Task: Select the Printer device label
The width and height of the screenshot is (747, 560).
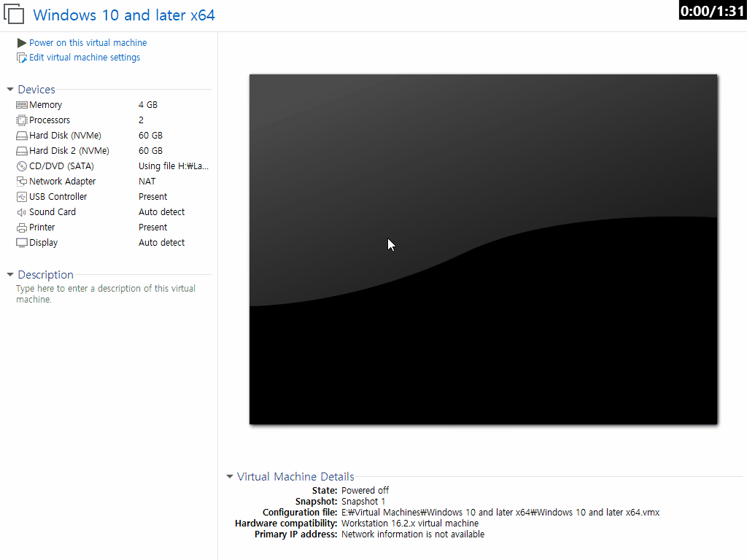Action: pyautogui.click(x=42, y=227)
